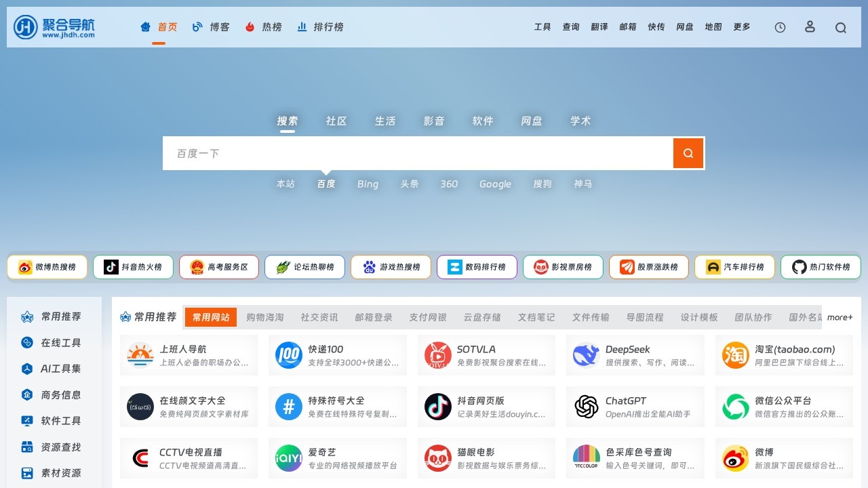
Task: Click the header magnifier search icon
Action: [x=841, y=27]
